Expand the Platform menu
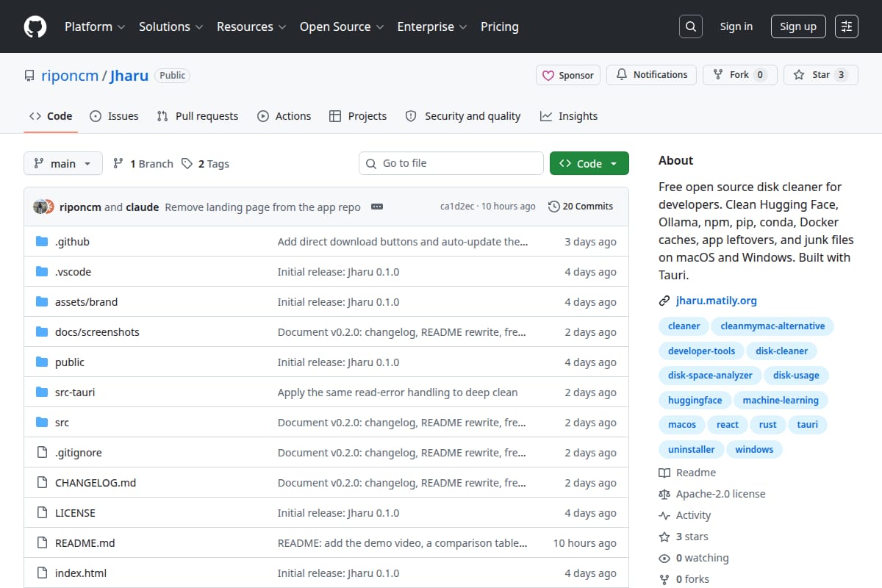 click(x=94, y=26)
